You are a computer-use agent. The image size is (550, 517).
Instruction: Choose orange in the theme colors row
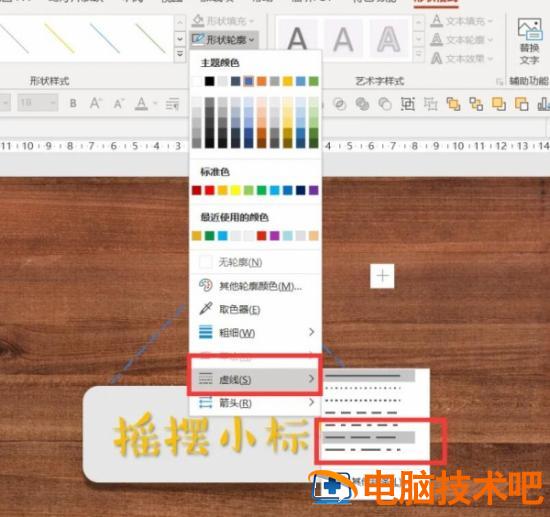[262, 81]
